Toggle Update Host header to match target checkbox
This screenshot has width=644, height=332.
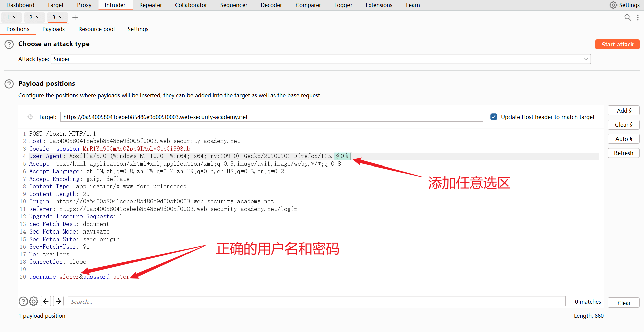pyautogui.click(x=494, y=117)
